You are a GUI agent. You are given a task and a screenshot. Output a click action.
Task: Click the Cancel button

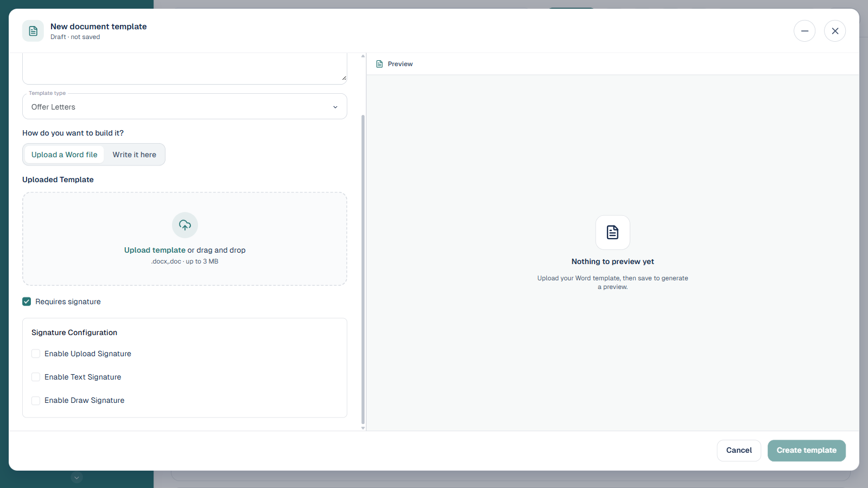pyautogui.click(x=739, y=451)
